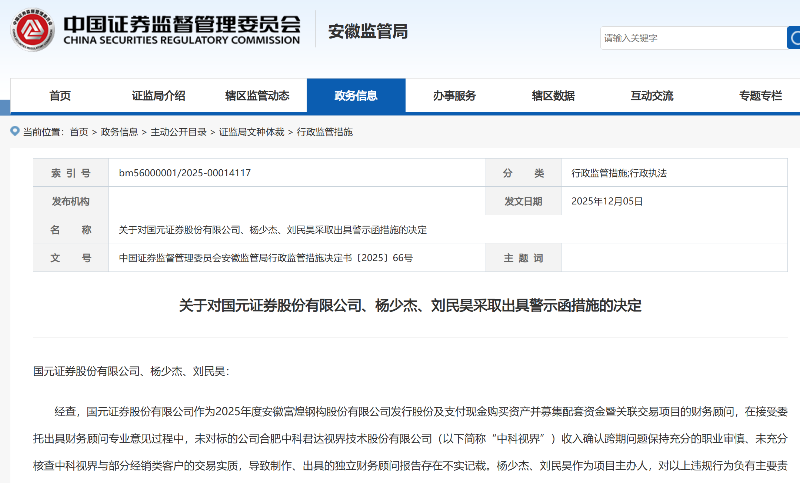Click the 安徽监管局 header text
This screenshot has height=483, width=800.
(368, 32)
